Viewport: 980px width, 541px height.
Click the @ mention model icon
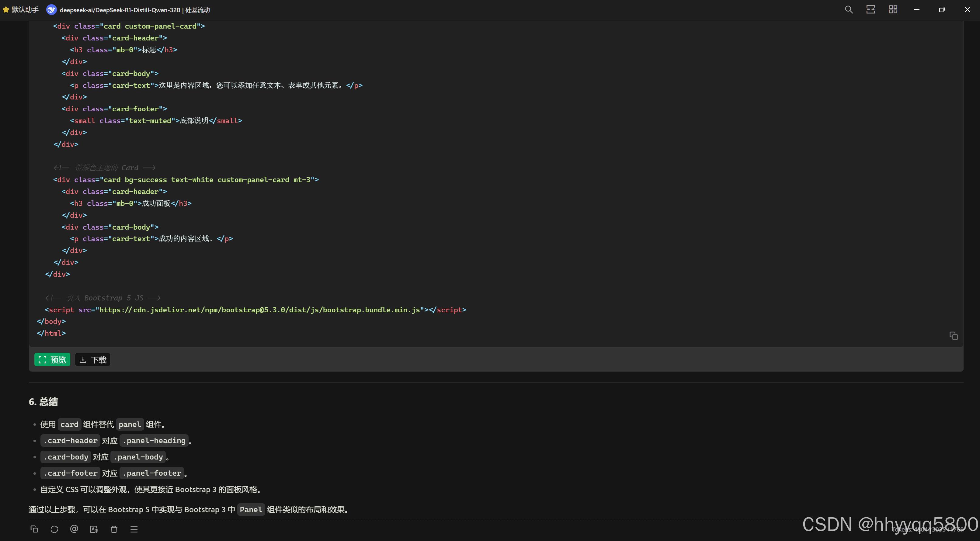[x=74, y=529]
